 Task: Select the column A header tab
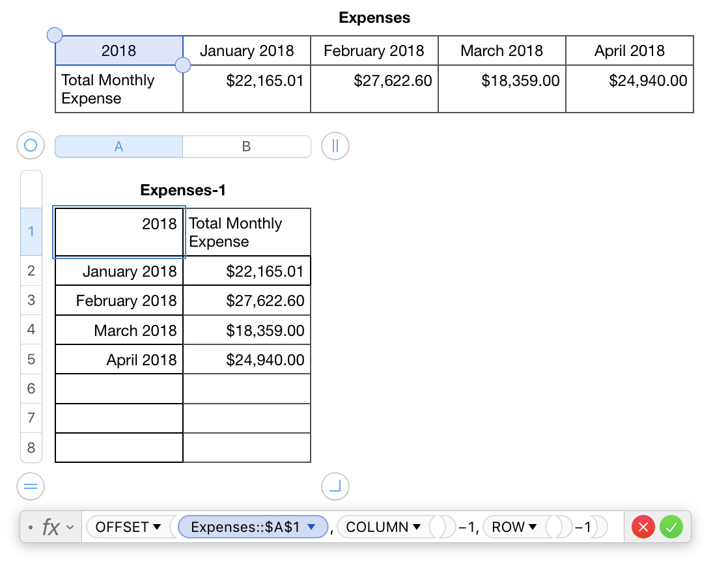[119, 146]
